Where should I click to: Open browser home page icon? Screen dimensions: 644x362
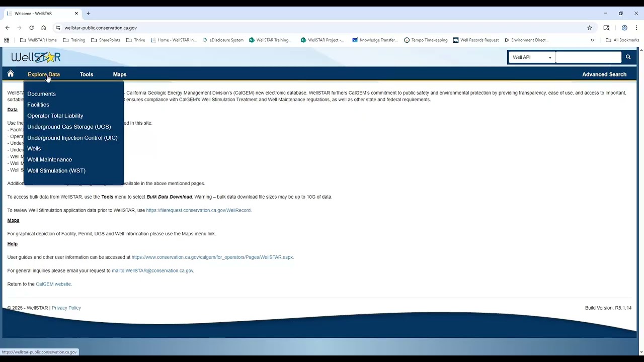[43, 28]
